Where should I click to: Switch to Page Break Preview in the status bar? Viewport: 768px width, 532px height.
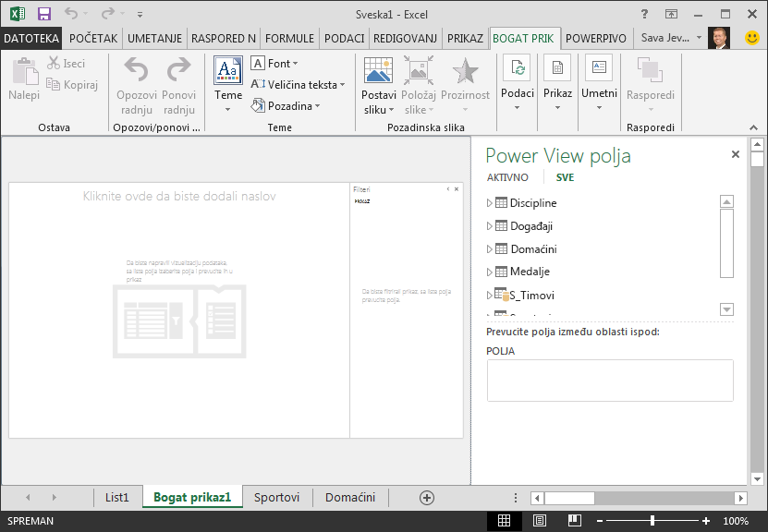tap(575, 521)
